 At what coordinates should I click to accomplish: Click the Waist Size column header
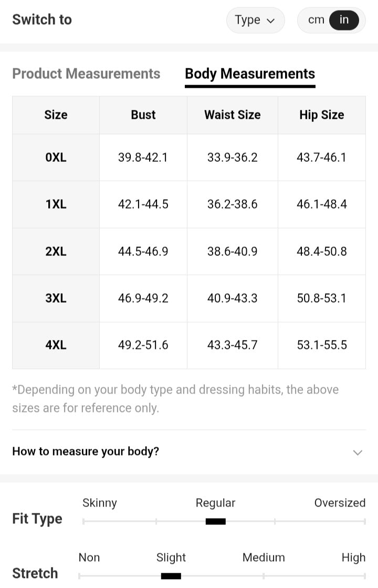pos(232,115)
